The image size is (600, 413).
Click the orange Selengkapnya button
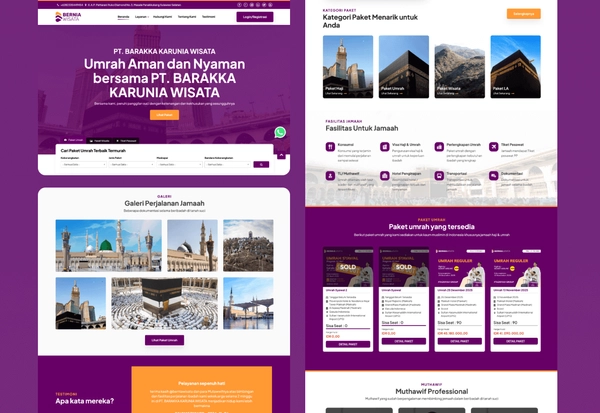(x=524, y=14)
